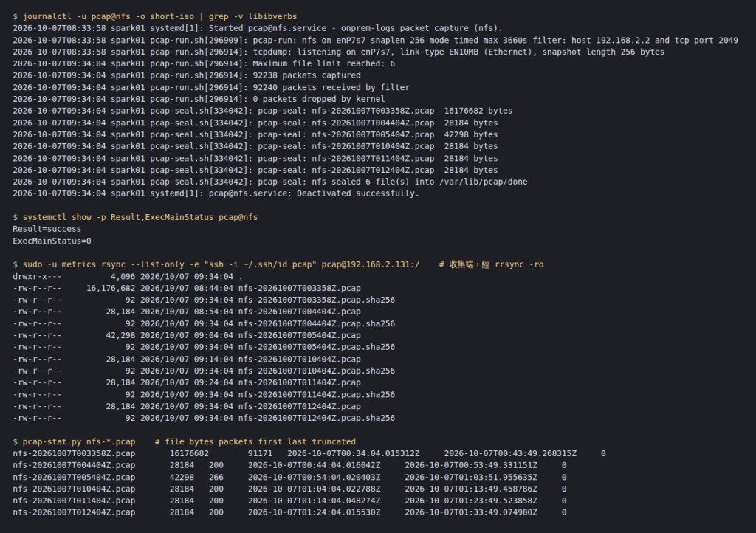
Task: Click the packet count '266' in pcap-stat output
Action: pyautogui.click(x=216, y=477)
